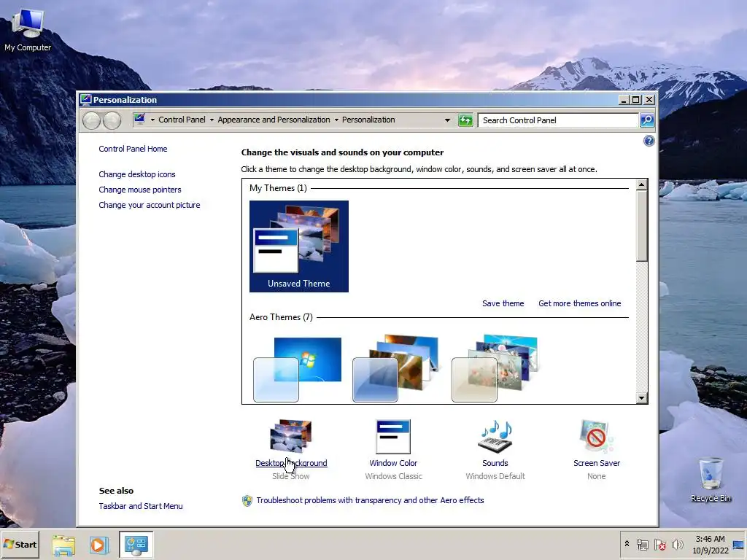Open Change desktop icons link
Image resolution: width=747 pixels, height=560 pixels.
click(136, 174)
